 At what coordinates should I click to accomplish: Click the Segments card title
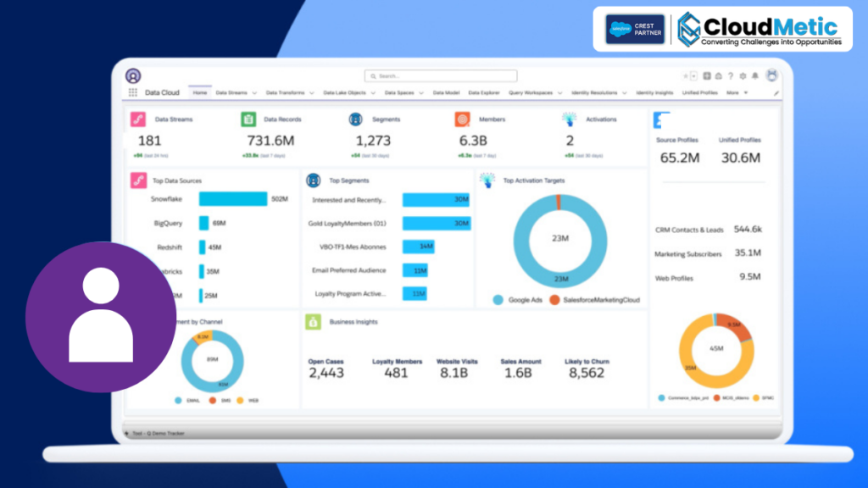(x=386, y=119)
